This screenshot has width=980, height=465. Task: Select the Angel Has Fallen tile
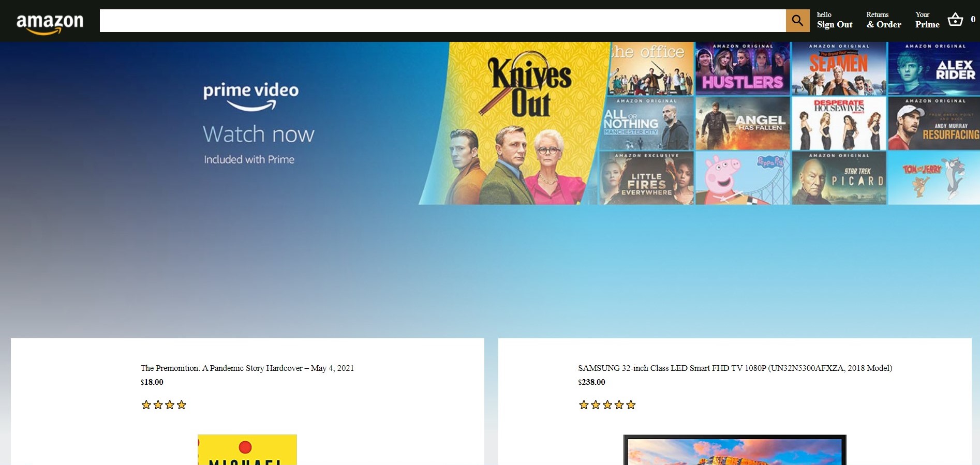pyautogui.click(x=742, y=124)
